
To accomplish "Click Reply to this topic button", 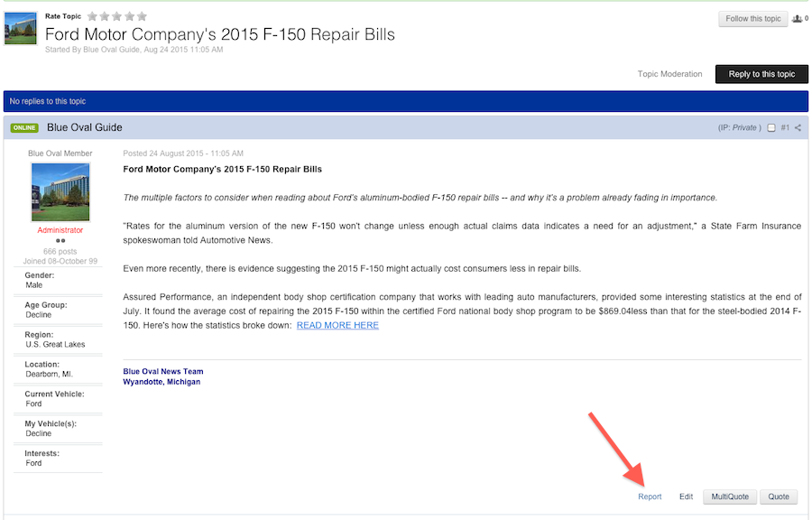I will click(761, 74).
